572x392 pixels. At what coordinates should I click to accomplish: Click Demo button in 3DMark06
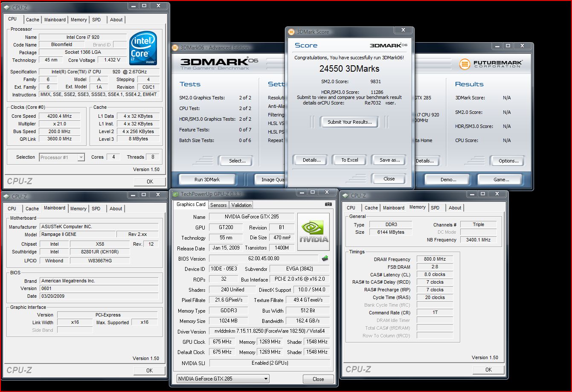coord(448,180)
